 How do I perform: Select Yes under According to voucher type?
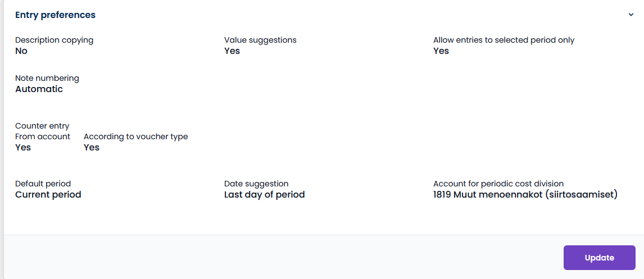[x=92, y=147]
